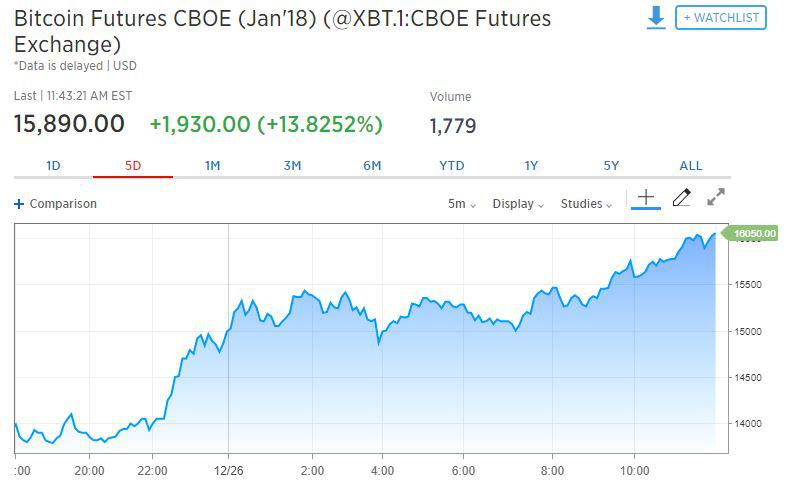791x493 pixels.
Task: Expand the Studies dropdown
Action: (587, 204)
